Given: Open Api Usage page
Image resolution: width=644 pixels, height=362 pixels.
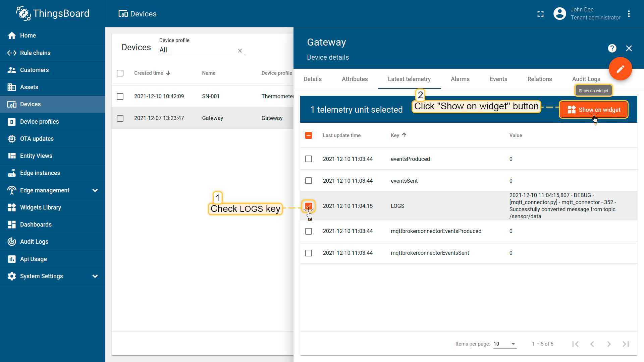Looking at the screenshot, I should pyautogui.click(x=52, y=259).
